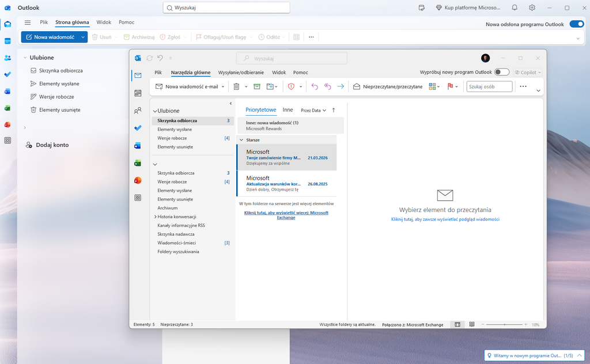Click Nowa wiadomość button in new Outlook

50,37
